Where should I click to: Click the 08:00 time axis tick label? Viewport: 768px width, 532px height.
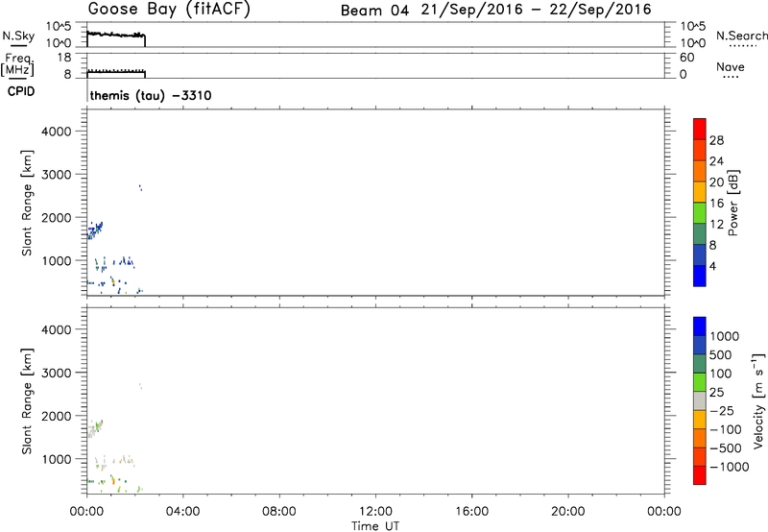pos(278,512)
